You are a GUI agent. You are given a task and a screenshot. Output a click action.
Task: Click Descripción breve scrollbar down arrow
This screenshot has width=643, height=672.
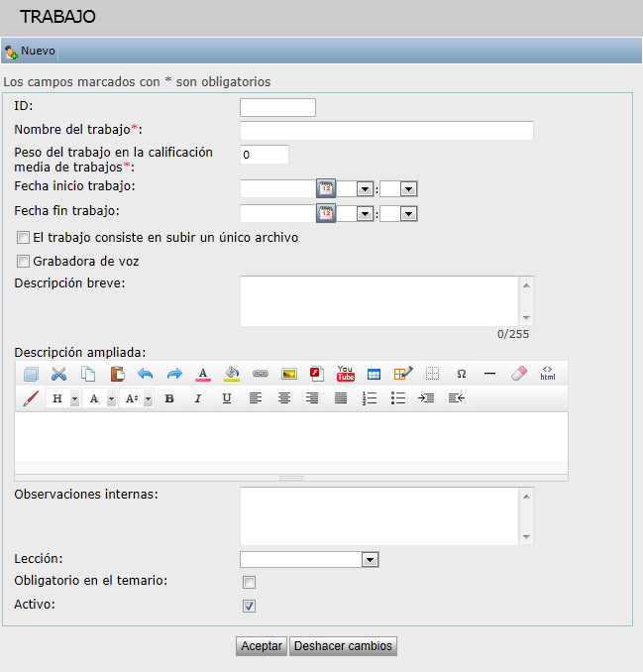click(526, 318)
